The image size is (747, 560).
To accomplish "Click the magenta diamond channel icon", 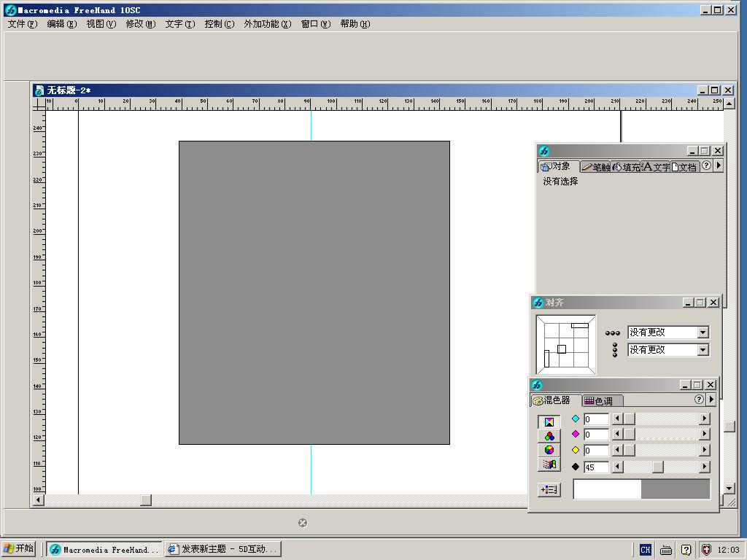I will (x=576, y=434).
